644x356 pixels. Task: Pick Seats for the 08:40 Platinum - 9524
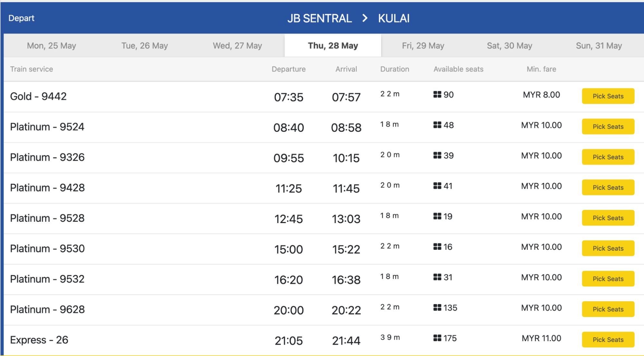click(x=608, y=126)
